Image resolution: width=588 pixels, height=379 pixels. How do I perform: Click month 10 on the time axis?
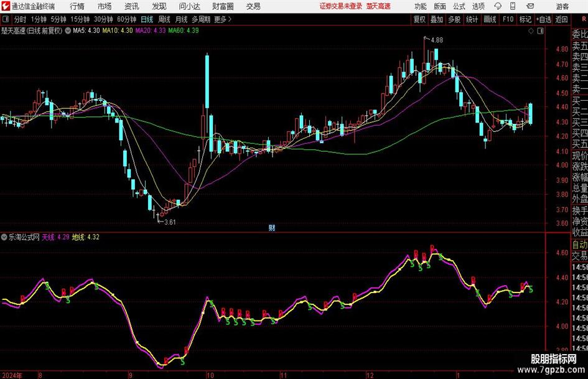[210, 375]
